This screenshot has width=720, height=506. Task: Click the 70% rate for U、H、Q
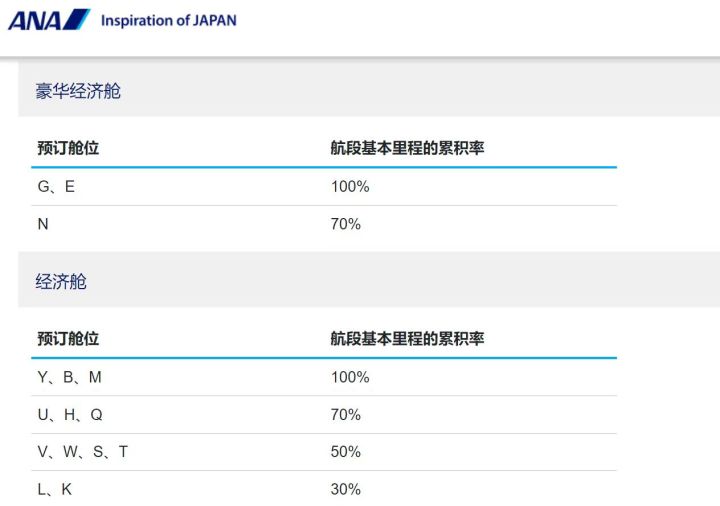(345, 415)
